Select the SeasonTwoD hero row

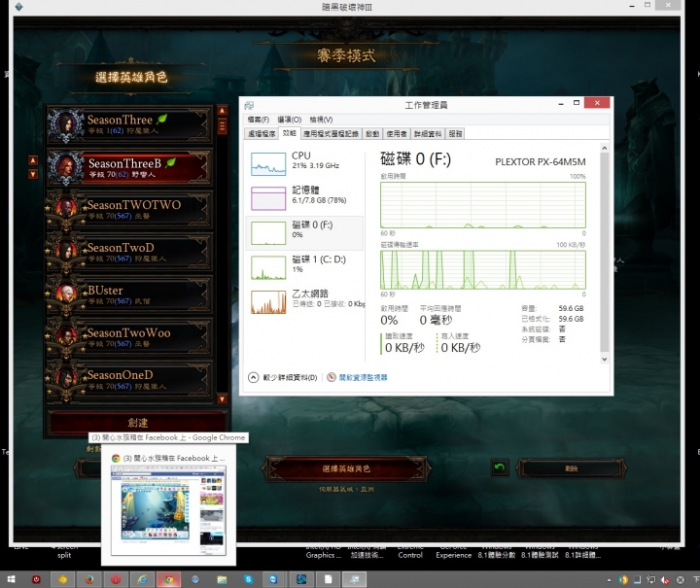130,252
